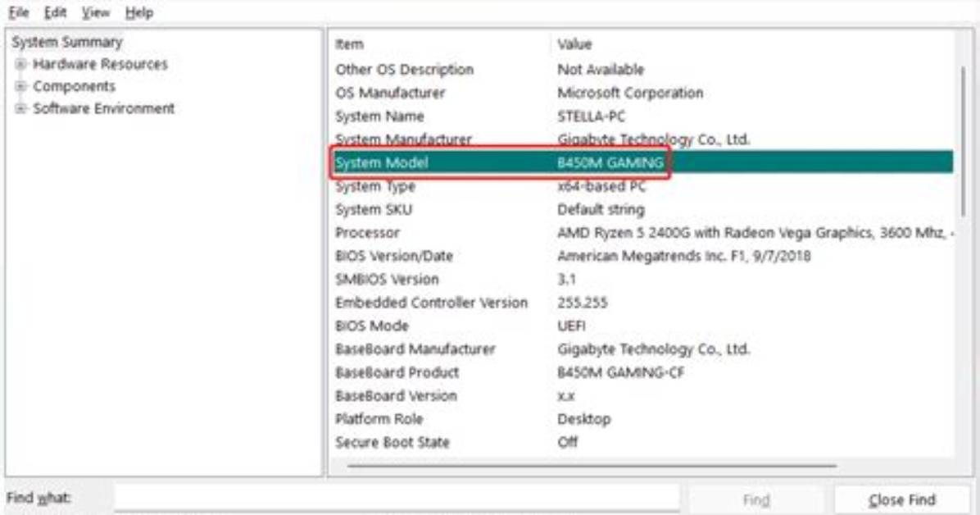Select the BaseBoard Version row
The image size is (980, 515).
[643, 395]
